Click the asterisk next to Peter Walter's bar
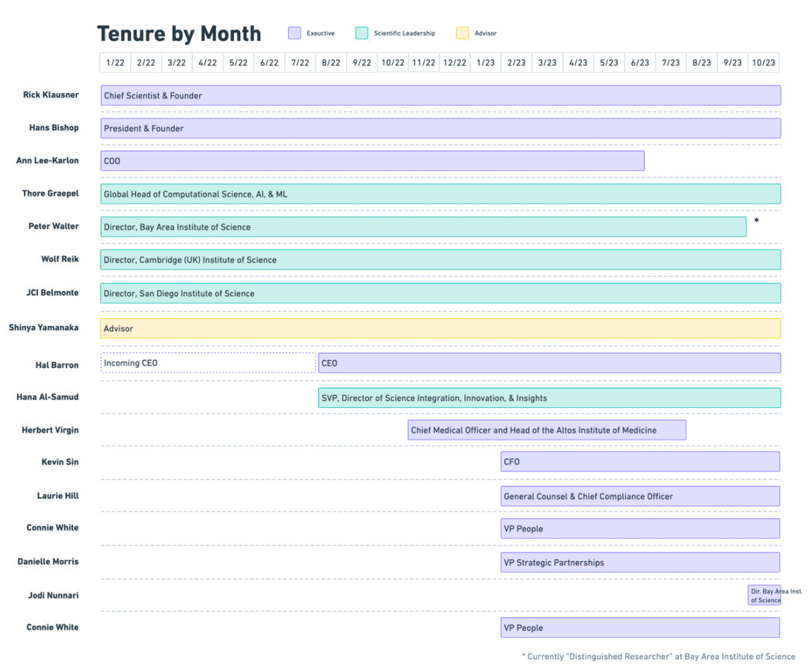This screenshot has width=808, height=672. [x=755, y=221]
